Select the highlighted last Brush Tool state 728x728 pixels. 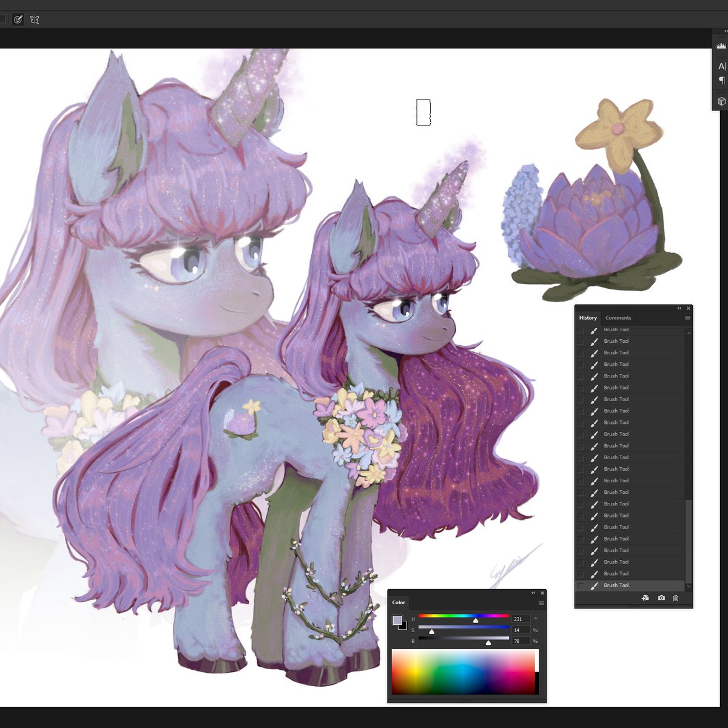click(630, 585)
